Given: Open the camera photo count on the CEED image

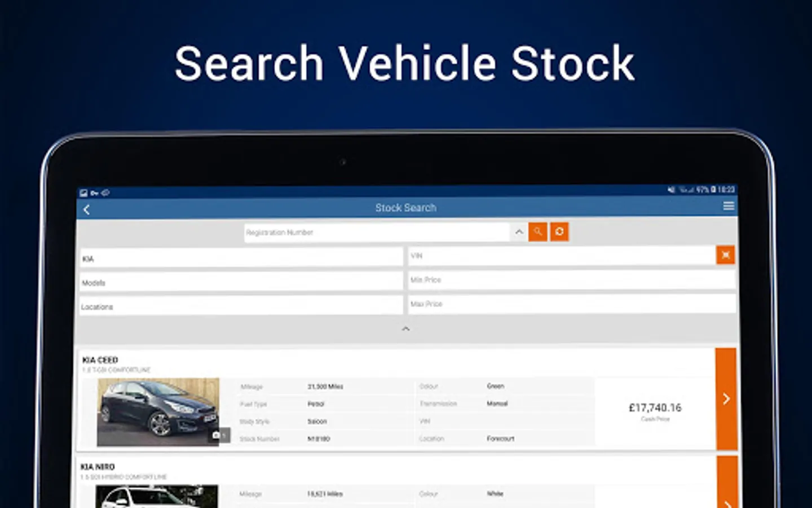Looking at the screenshot, I should pyautogui.click(x=220, y=435).
